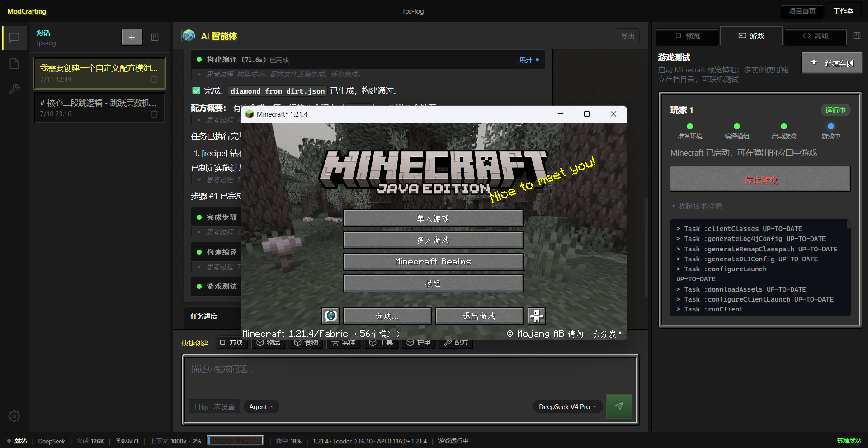The image size is (868, 448).
Task: Switch to the 高级 tab
Action: pos(816,36)
